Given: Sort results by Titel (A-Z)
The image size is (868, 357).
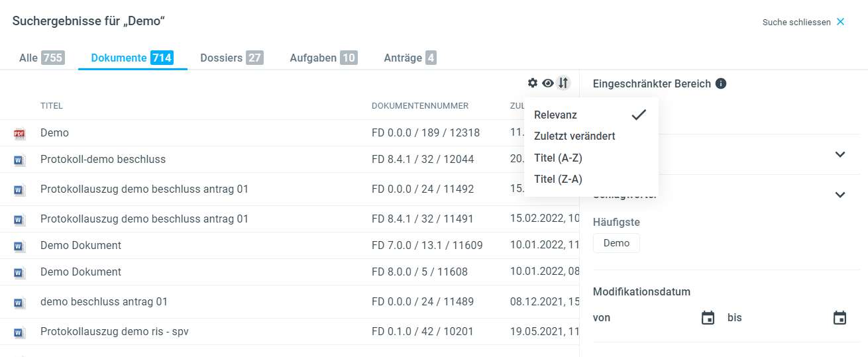Looking at the screenshot, I should pos(558,158).
